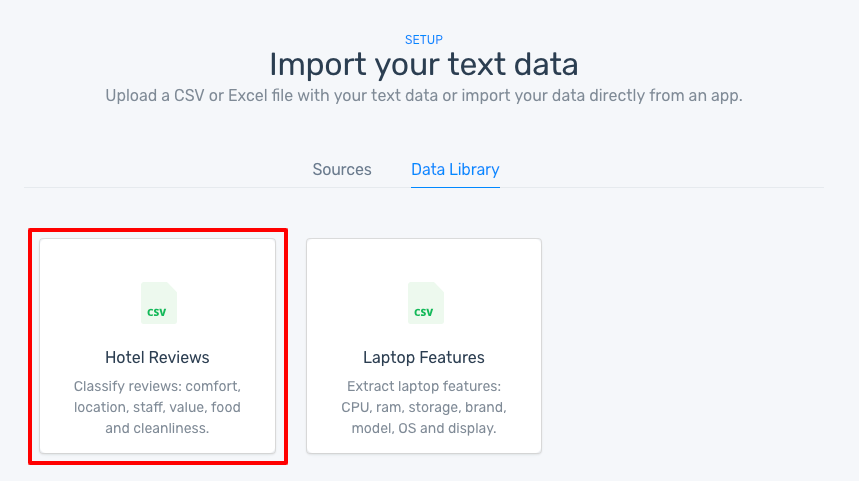Screen dimensions: 859x481
Task: Click the SETUP label above the heading
Action: [x=424, y=40]
